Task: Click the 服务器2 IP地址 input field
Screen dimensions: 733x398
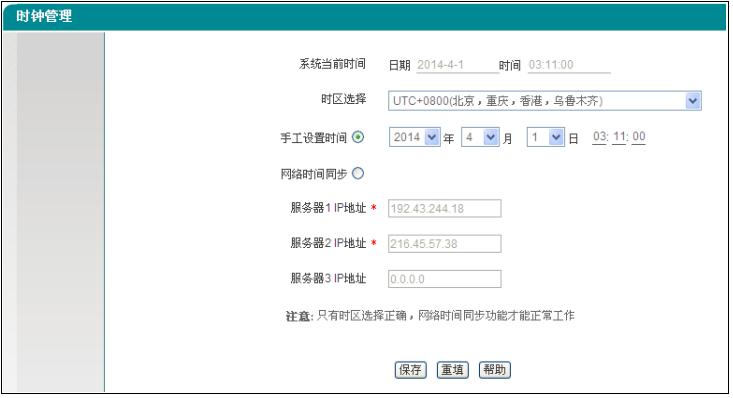Action: [445, 244]
